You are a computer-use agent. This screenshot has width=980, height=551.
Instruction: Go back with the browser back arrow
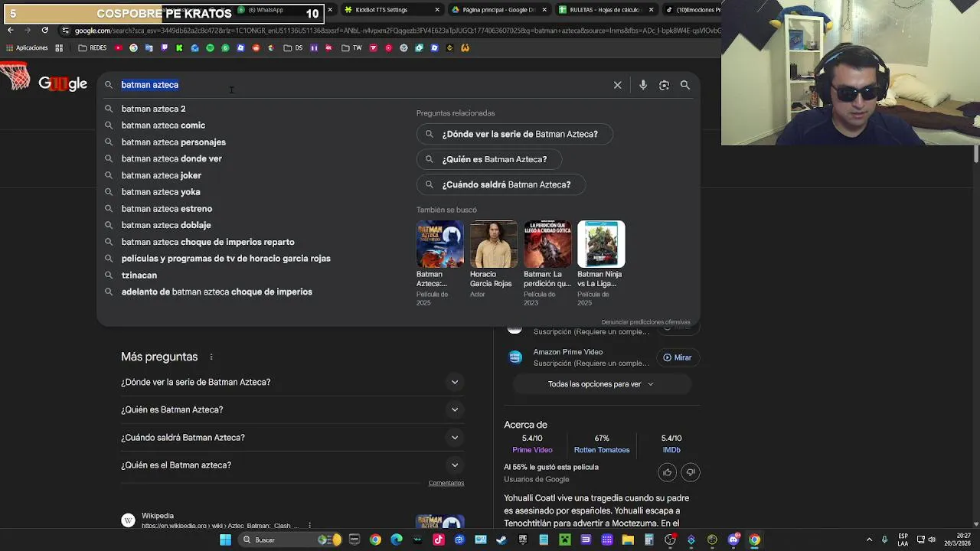coord(10,31)
